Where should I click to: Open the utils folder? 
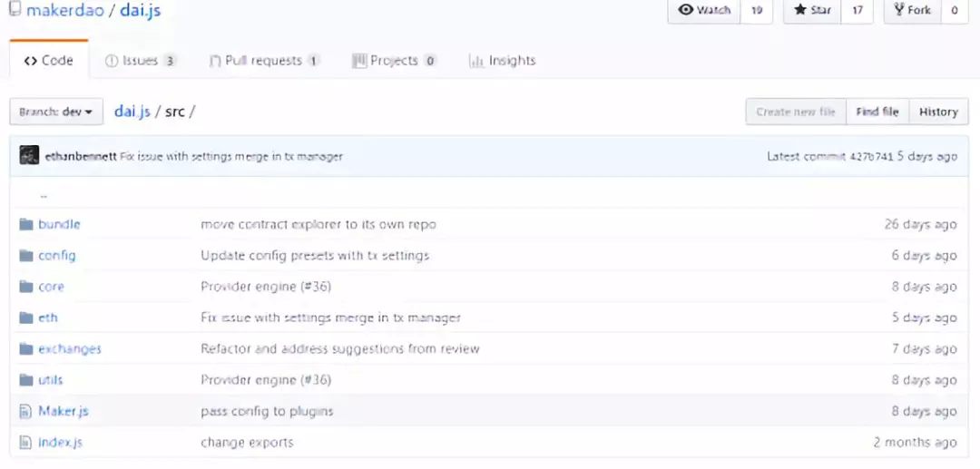coord(51,380)
